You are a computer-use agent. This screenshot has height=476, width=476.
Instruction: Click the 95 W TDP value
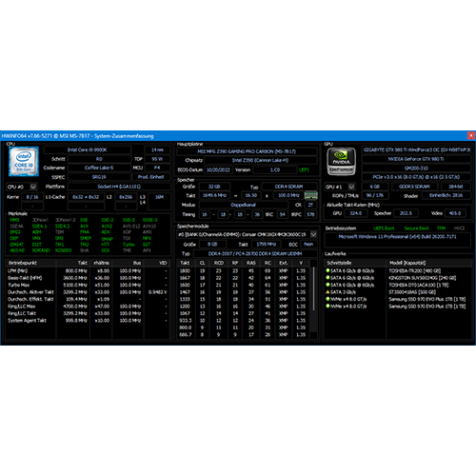pyautogui.click(x=157, y=159)
